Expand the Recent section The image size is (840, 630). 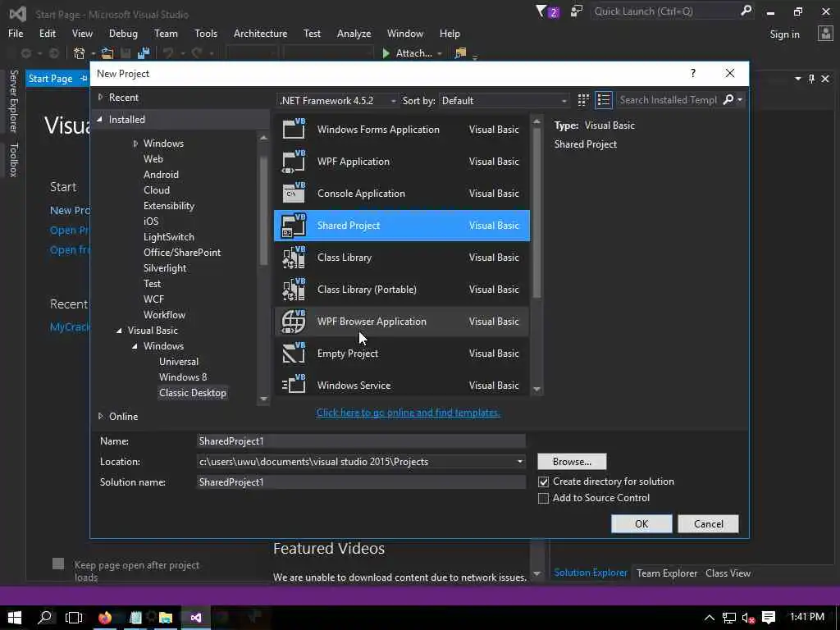pos(100,97)
